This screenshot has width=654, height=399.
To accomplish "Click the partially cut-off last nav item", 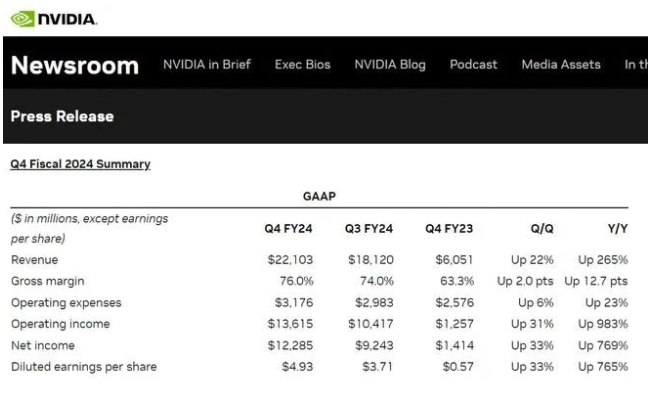I will (x=636, y=65).
